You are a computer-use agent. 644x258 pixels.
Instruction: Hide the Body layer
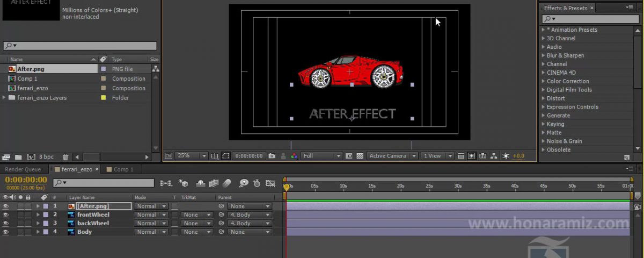click(x=6, y=232)
